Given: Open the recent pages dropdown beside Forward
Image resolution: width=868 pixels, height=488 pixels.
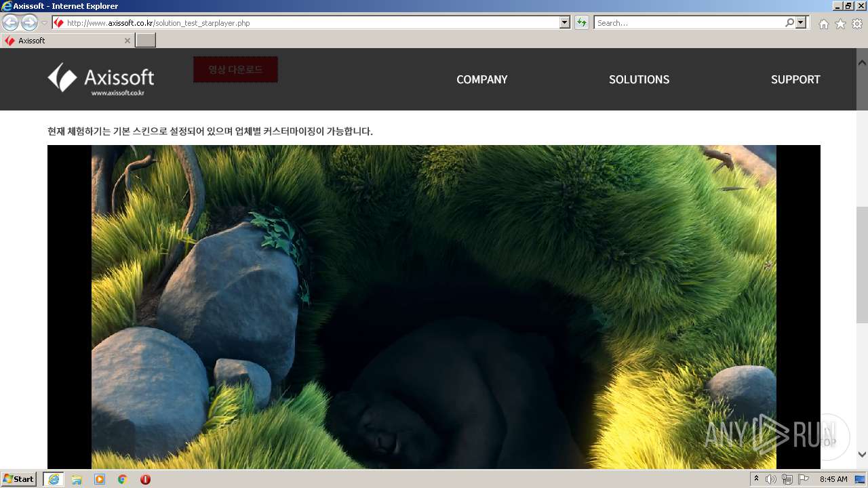Looking at the screenshot, I should click(45, 23).
